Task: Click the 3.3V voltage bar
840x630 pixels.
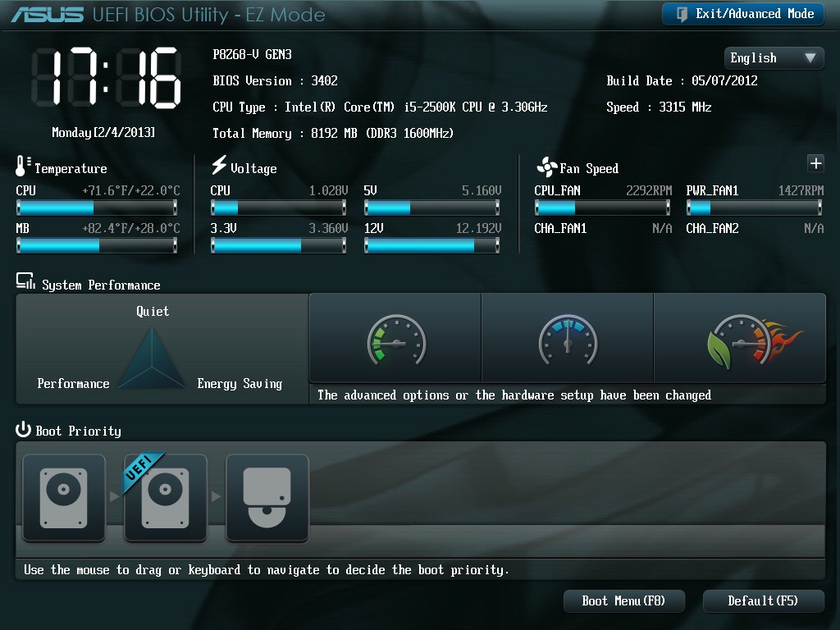Action: 279,245
